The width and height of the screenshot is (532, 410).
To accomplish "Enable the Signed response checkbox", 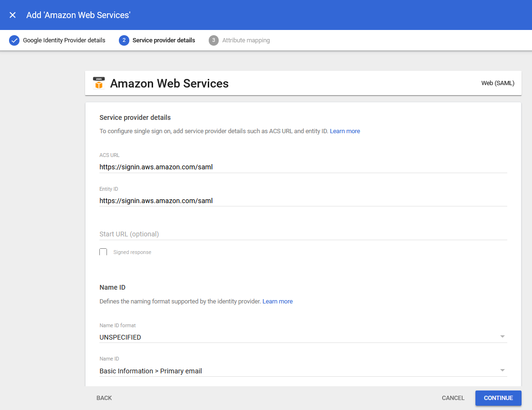I will tap(103, 252).
